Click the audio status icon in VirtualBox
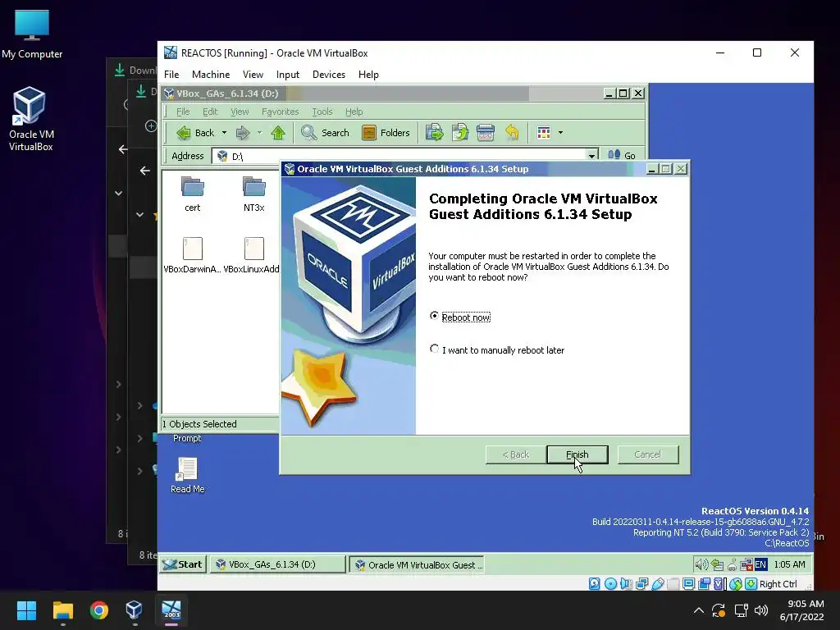This screenshot has height=630, width=840. click(625, 583)
